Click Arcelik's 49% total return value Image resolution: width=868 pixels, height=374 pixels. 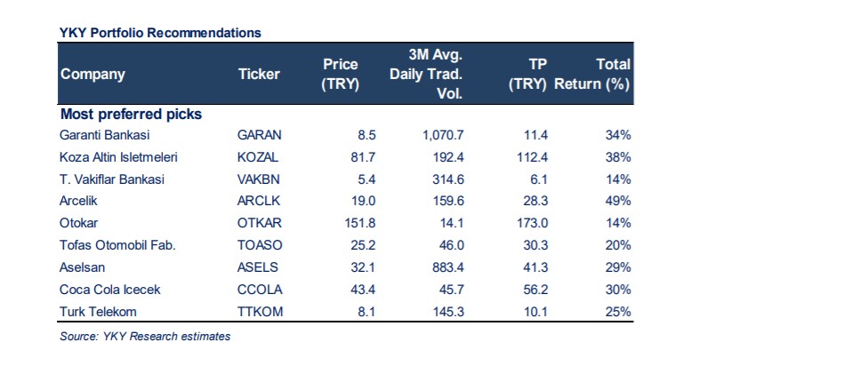click(x=616, y=202)
